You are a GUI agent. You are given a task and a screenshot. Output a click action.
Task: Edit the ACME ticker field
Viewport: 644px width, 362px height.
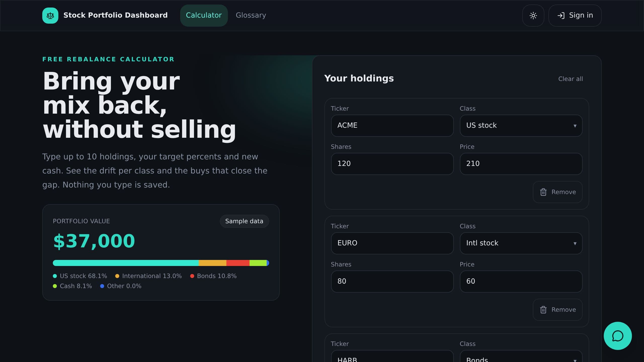click(x=392, y=126)
